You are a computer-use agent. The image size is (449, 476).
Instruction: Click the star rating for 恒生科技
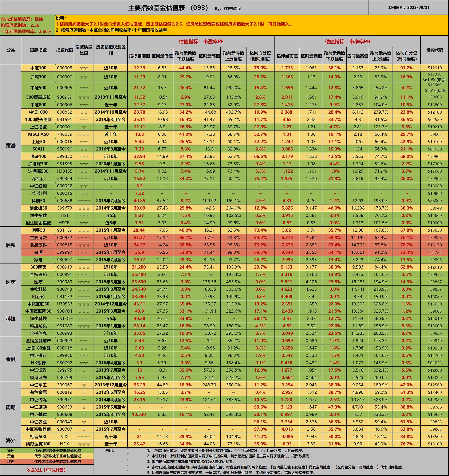tap(84, 319)
